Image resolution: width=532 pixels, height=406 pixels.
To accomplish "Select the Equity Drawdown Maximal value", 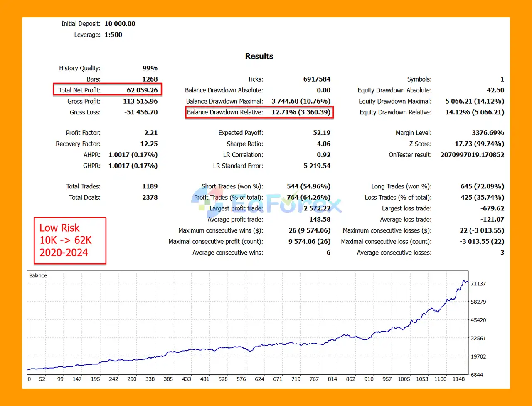I will 475,101.
